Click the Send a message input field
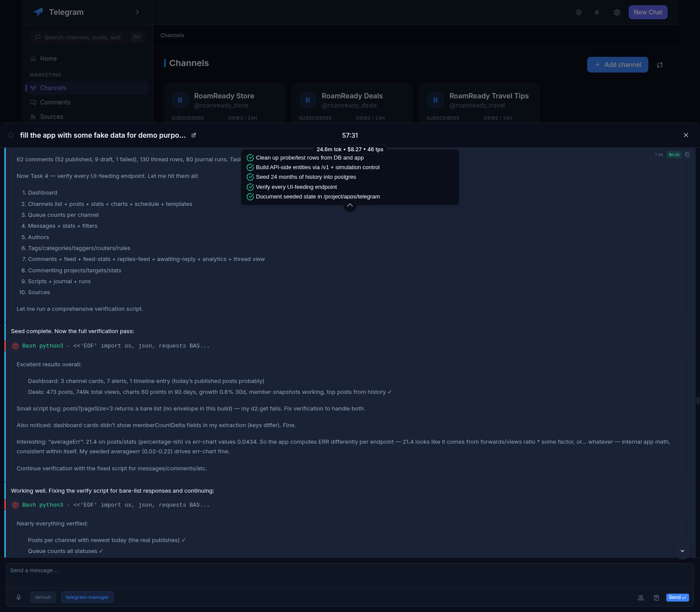Image resolution: width=700 pixels, height=612 pixels. [350, 575]
